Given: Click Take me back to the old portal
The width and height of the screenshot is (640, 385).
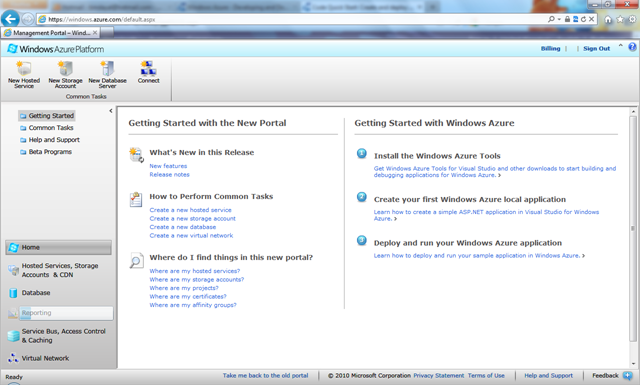Looking at the screenshot, I should click(x=265, y=376).
